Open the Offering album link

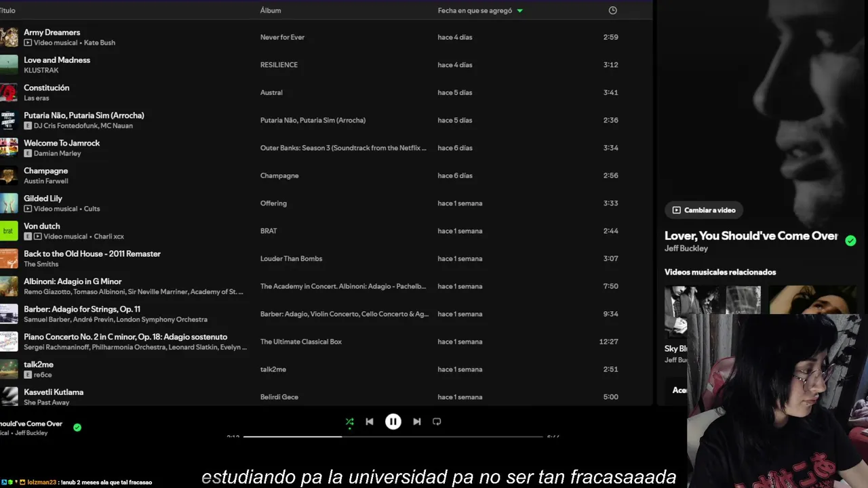point(273,203)
